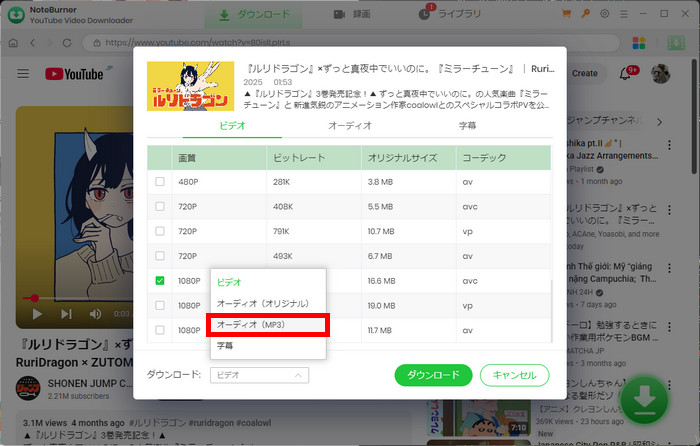Check the 480P 281K row checkbox

[x=160, y=182]
